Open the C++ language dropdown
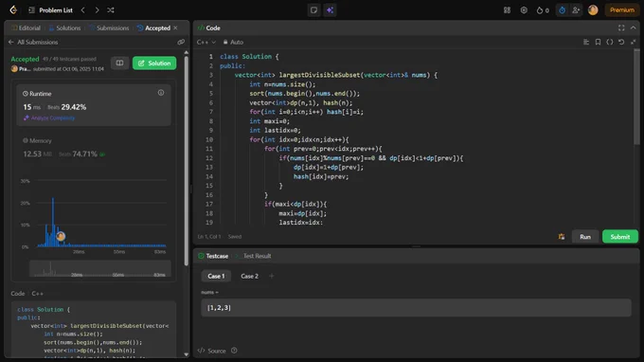 tap(206, 42)
